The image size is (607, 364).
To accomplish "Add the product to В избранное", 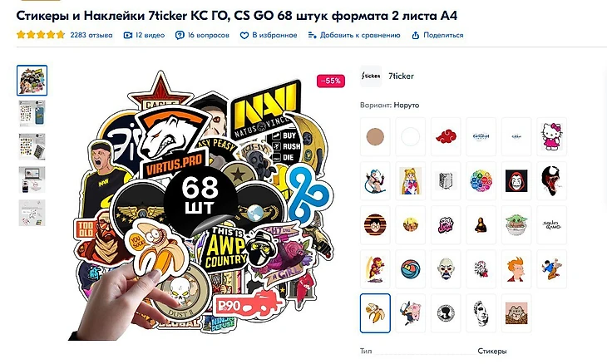I will click(x=269, y=35).
